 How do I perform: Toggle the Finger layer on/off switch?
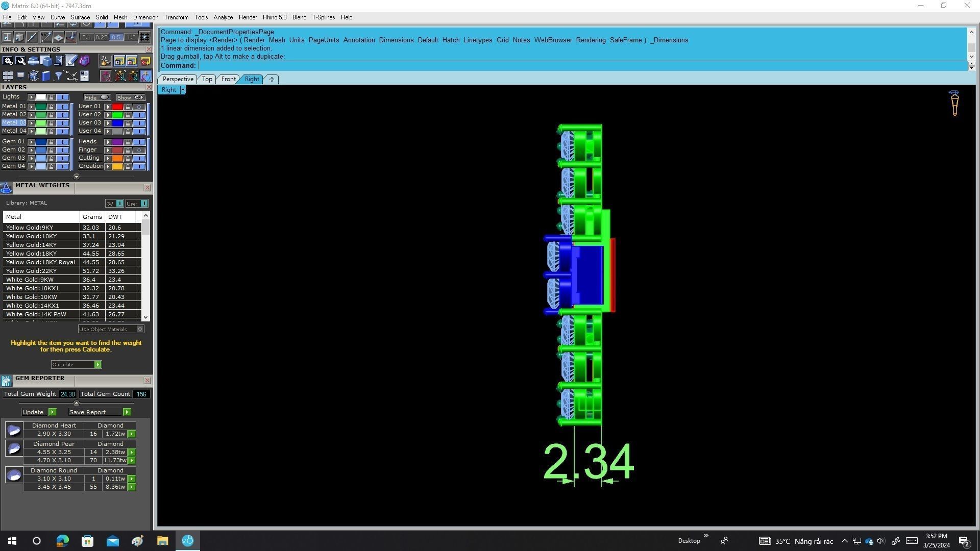click(139, 150)
